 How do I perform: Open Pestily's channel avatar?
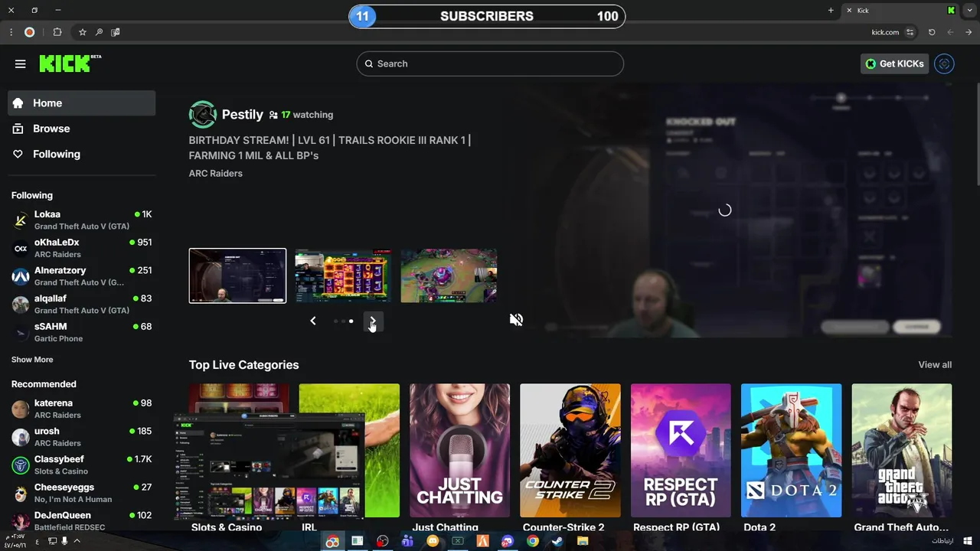pos(203,114)
